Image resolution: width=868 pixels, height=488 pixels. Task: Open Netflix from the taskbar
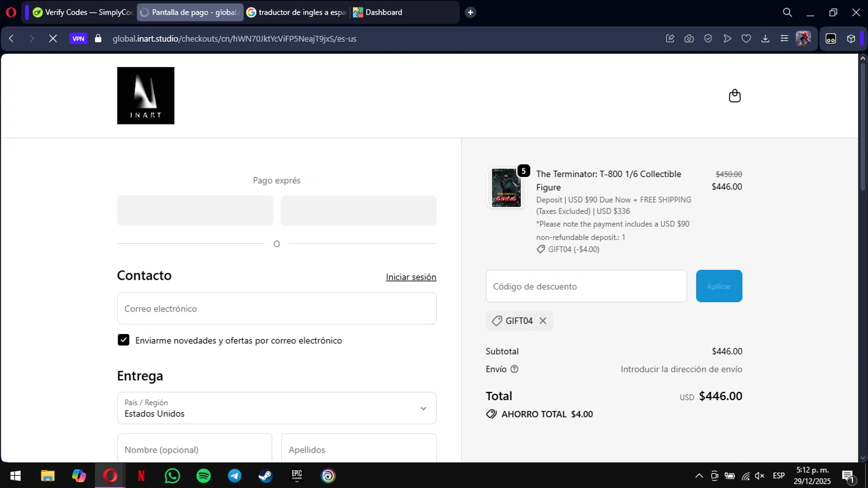tap(141, 476)
